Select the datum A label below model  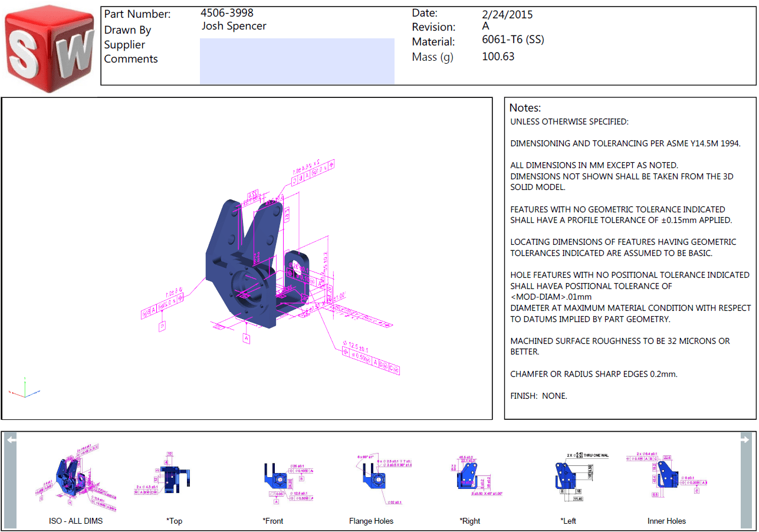coord(246,338)
